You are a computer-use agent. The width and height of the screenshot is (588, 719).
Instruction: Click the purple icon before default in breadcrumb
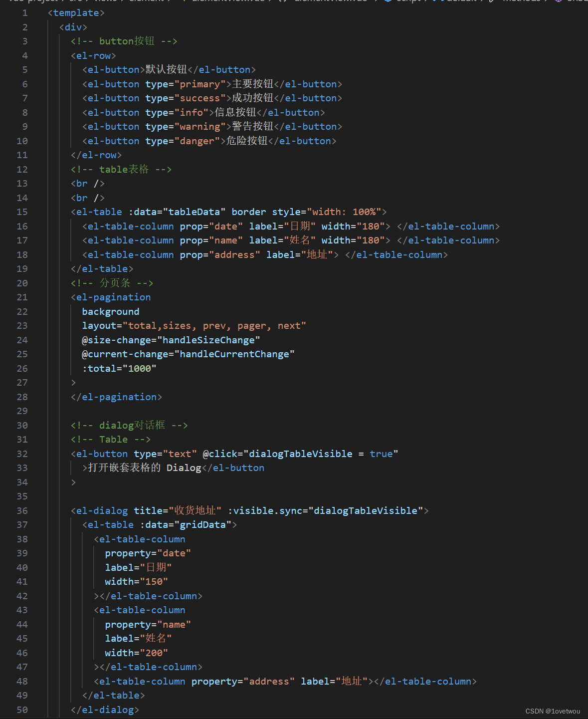click(x=439, y=1)
